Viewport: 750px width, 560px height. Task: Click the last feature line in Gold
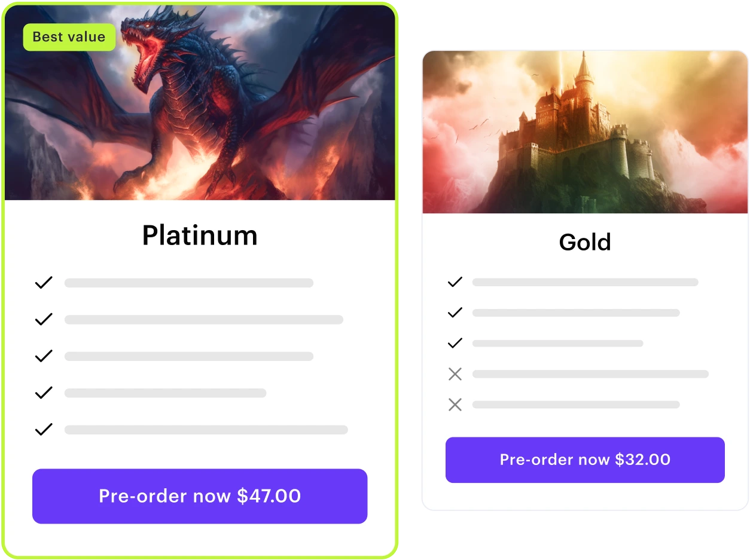click(576, 405)
